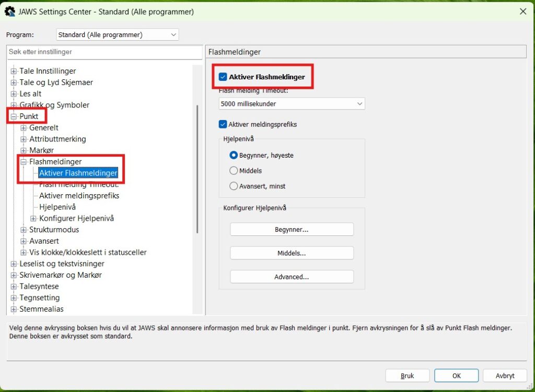This screenshot has width=535, height=392.
Task: Select Leselist og tekstvisninger item
Action: 62,264
